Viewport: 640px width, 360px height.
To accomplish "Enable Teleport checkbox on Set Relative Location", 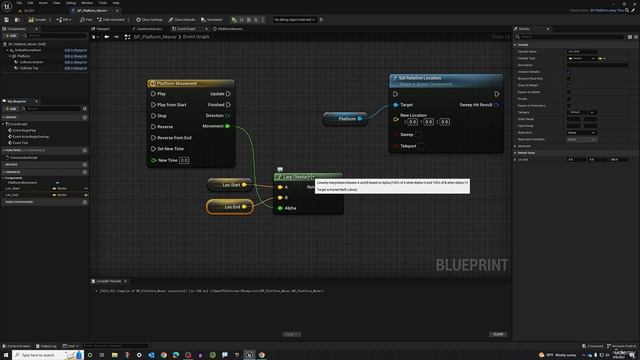I will 422,146.
